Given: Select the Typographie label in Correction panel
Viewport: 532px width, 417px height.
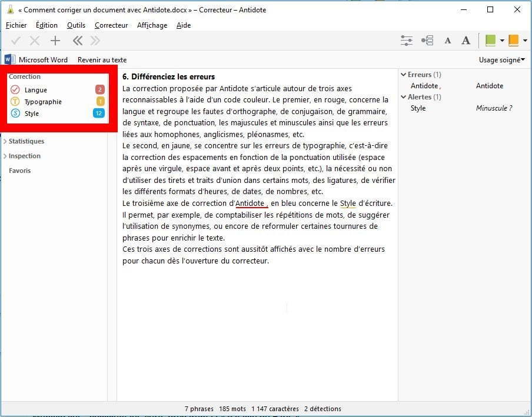Looking at the screenshot, I should [x=43, y=102].
